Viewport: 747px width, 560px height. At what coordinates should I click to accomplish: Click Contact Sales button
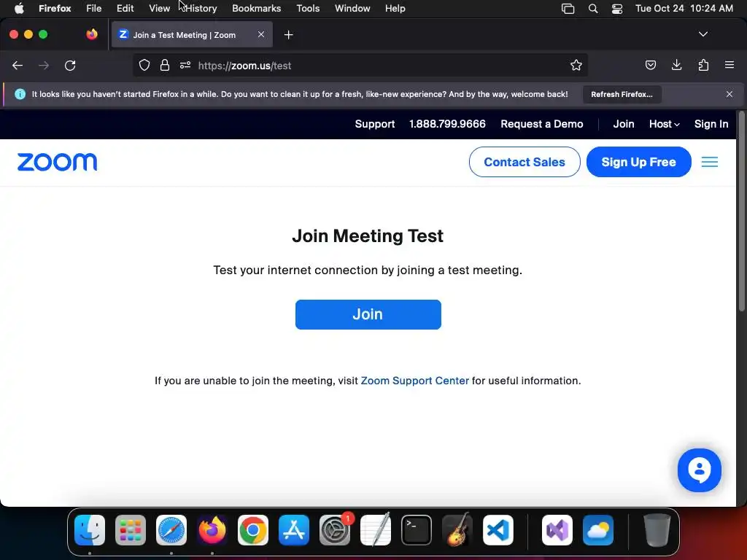(x=525, y=162)
